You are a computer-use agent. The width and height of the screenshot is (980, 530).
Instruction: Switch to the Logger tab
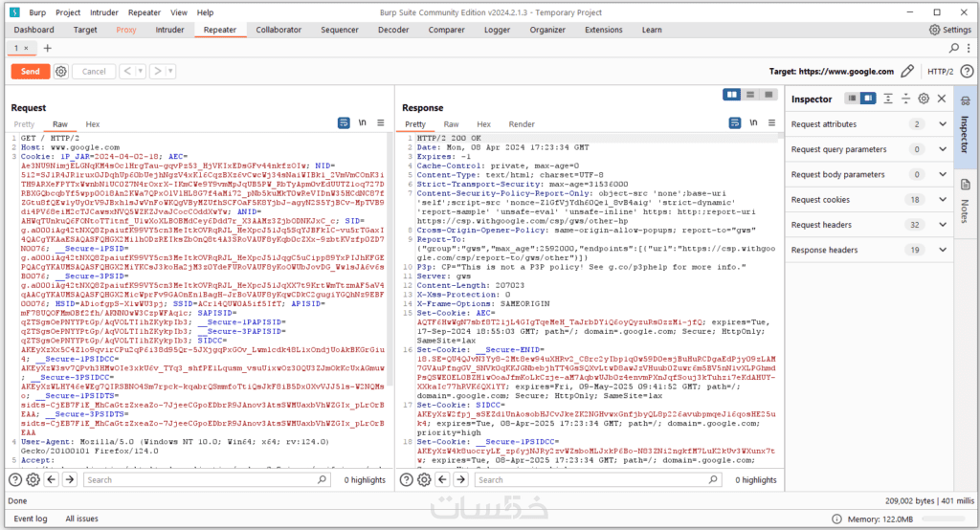click(497, 30)
